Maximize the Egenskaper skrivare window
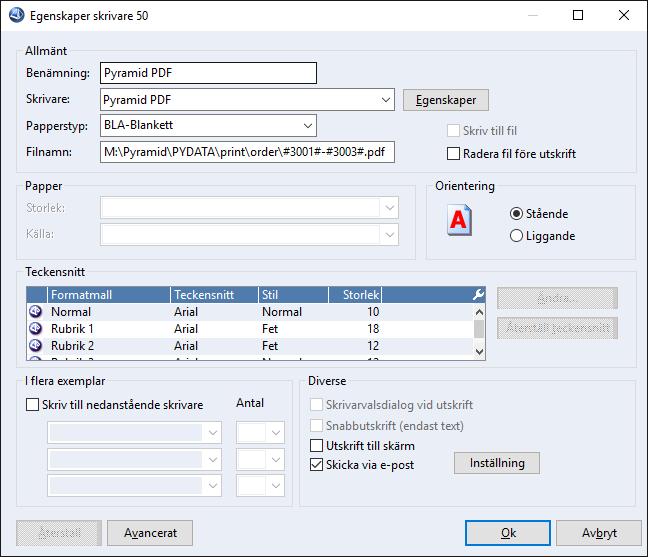This screenshot has width=648, height=557. pyautogui.click(x=578, y=15)
